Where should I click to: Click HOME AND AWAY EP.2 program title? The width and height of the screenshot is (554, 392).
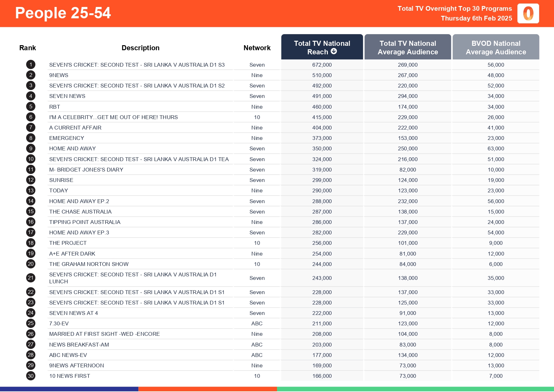79,201
